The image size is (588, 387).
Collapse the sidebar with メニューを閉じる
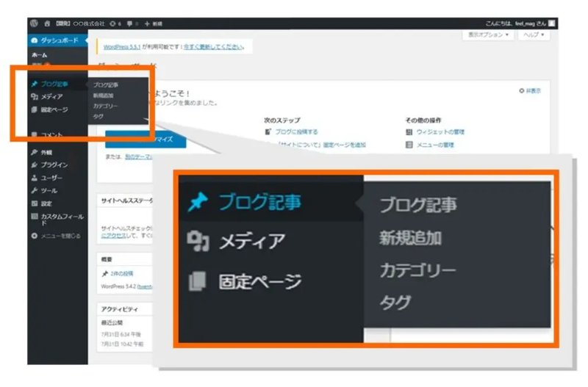[56, 236]
